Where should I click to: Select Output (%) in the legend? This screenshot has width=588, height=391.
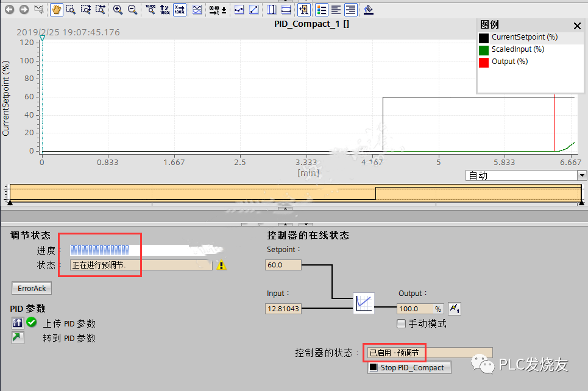coord(509,62)
